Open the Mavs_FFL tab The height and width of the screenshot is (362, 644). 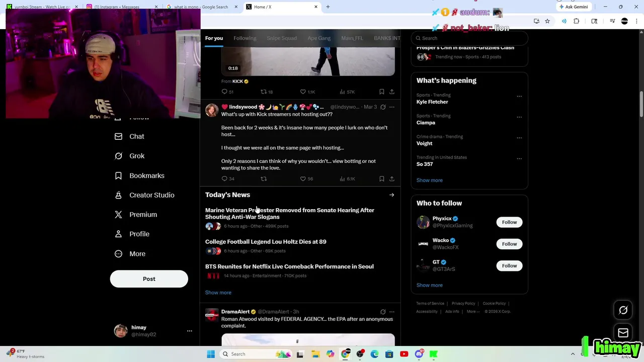tap(352, 38)
